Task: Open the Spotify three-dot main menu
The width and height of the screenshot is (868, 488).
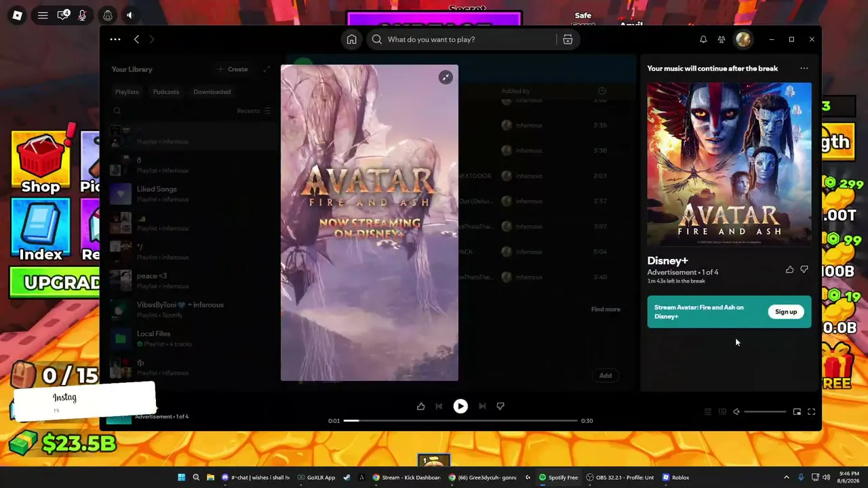Action: point(115,39)
